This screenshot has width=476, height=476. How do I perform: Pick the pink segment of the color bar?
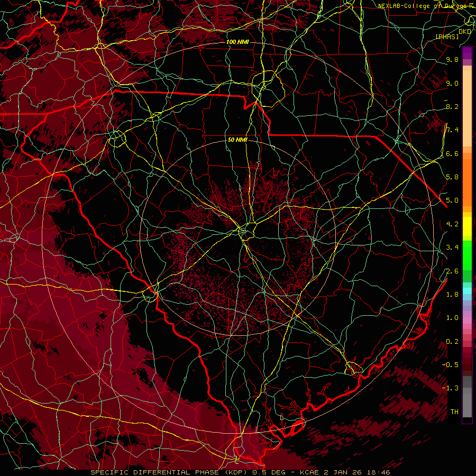467,321
